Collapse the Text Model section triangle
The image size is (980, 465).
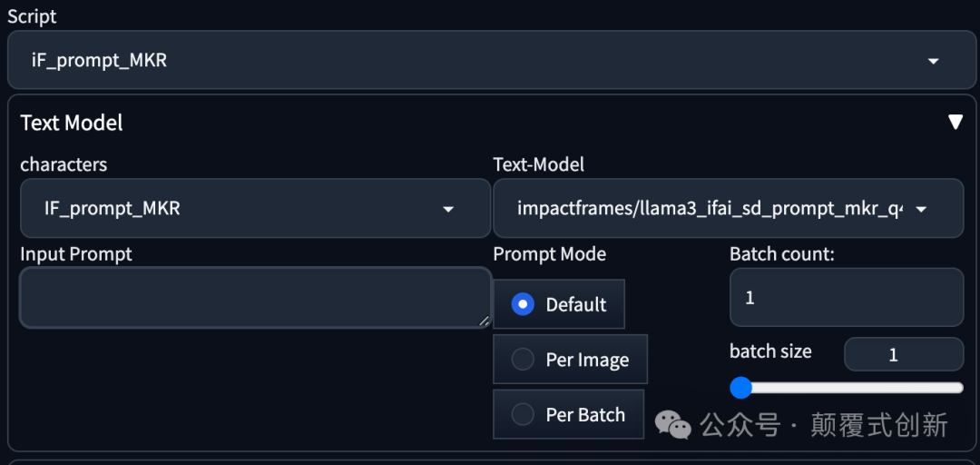(955, 123)
